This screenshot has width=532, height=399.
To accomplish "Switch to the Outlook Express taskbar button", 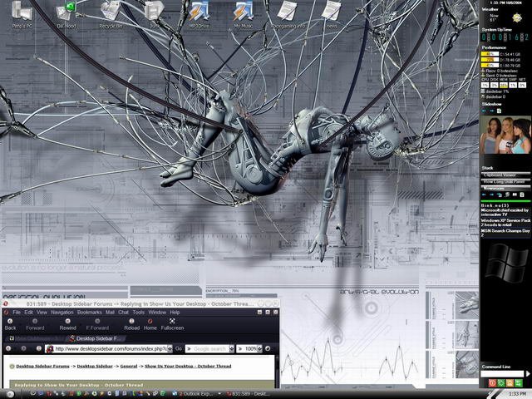I will 195,394.
